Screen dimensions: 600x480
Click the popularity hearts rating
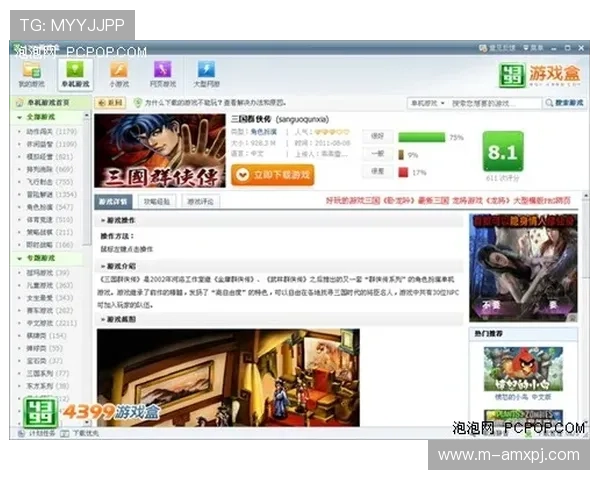point(332,132)
